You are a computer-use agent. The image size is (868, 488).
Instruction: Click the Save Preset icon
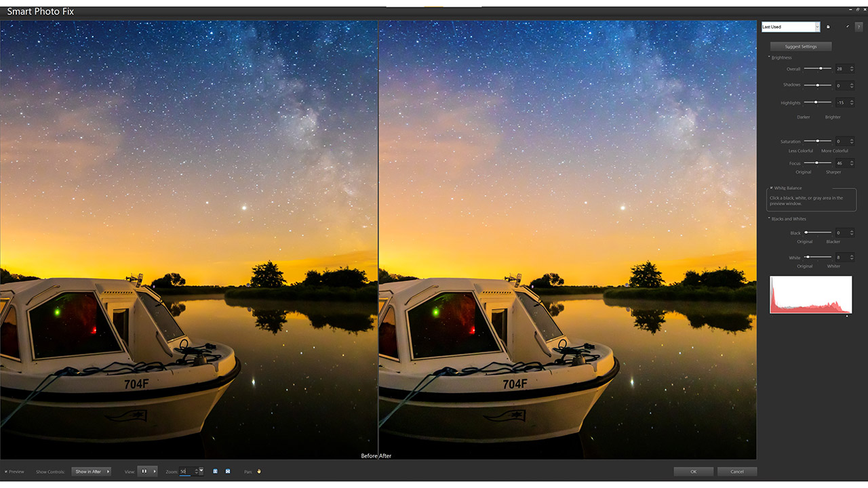coord(828,26)
